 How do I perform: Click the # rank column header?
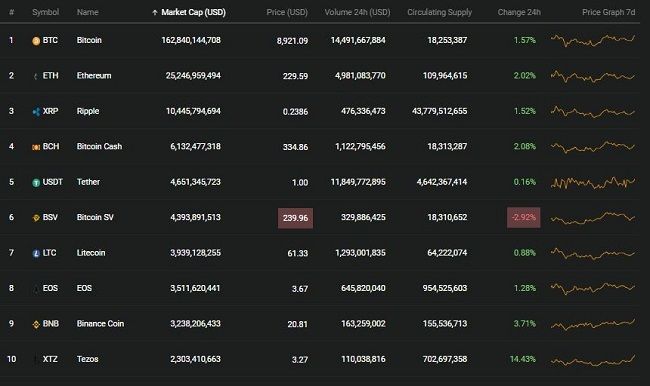[12, 12]
